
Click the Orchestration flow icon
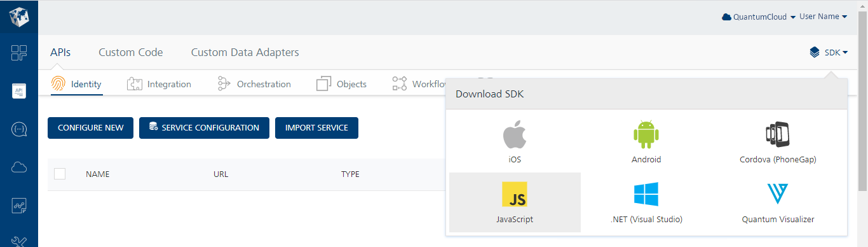tap(224, 83)
